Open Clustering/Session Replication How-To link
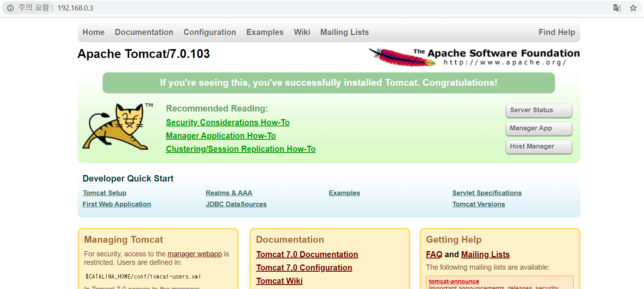The width and height of the screenshot is (644, 289). coord(241,149)
